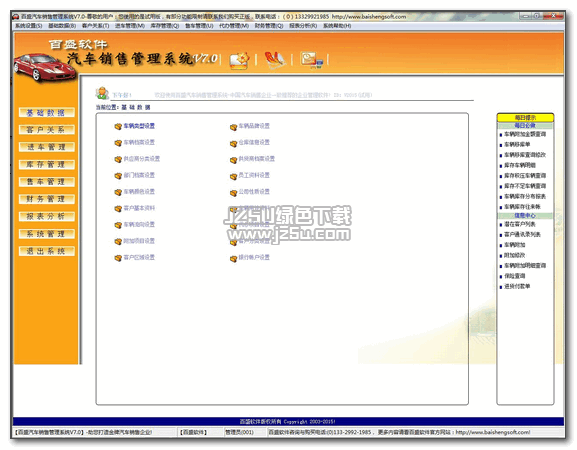Click the copyright text in blue footer bar
Image resolution: width=577 pixels, height=450 pixels.
(287, 422)
